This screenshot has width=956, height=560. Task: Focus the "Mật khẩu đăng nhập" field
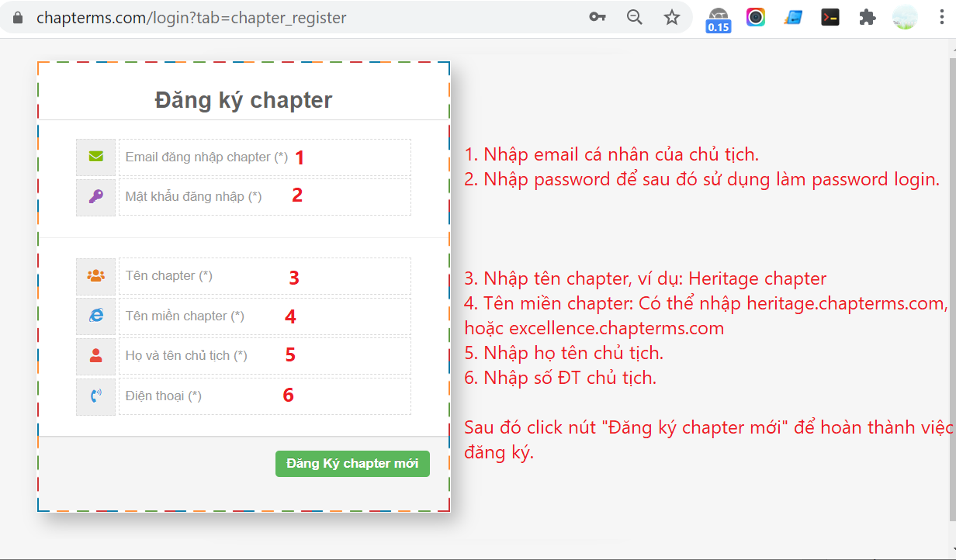pyautogui.click(x=264, y=197)
